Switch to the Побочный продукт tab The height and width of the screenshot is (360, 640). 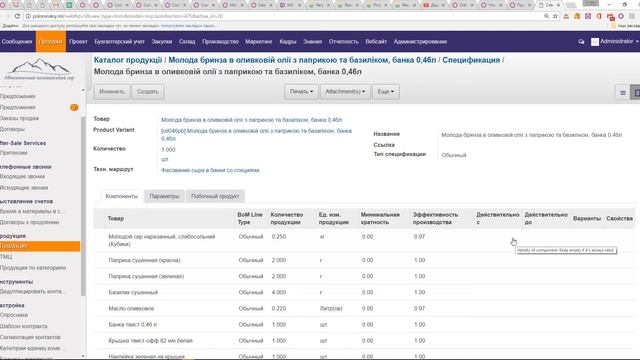[x=215, y=196]
